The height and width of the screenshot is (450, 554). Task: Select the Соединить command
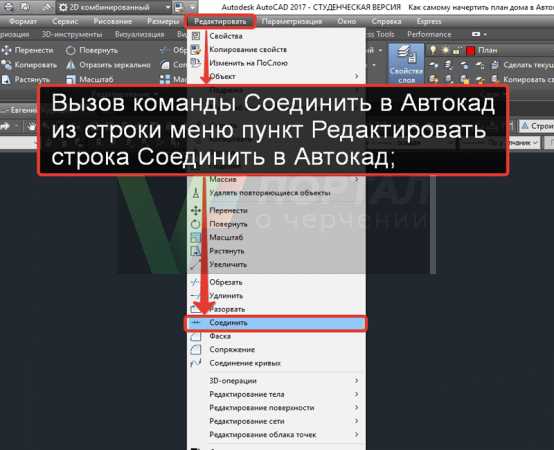click(x=276, y=323)
